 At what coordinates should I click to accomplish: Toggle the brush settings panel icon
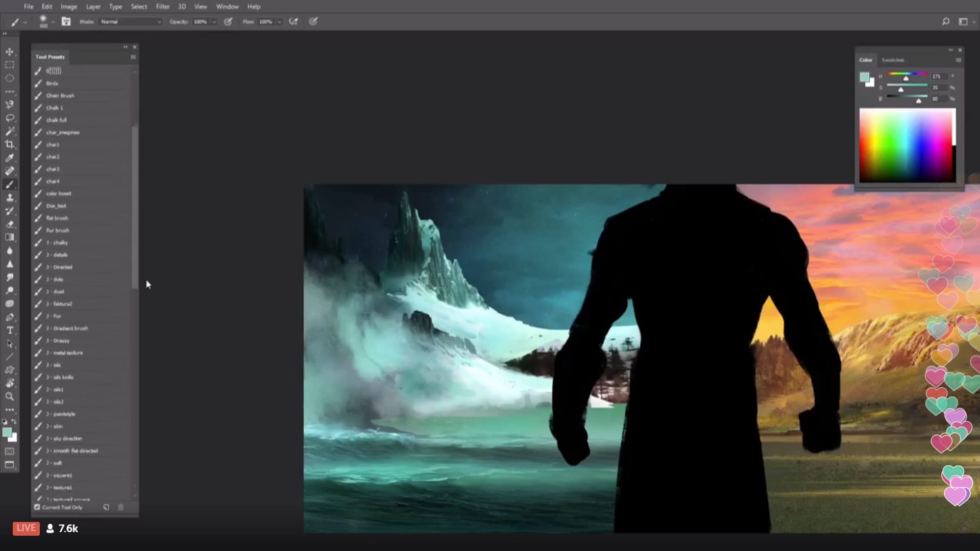click(66, 21)
